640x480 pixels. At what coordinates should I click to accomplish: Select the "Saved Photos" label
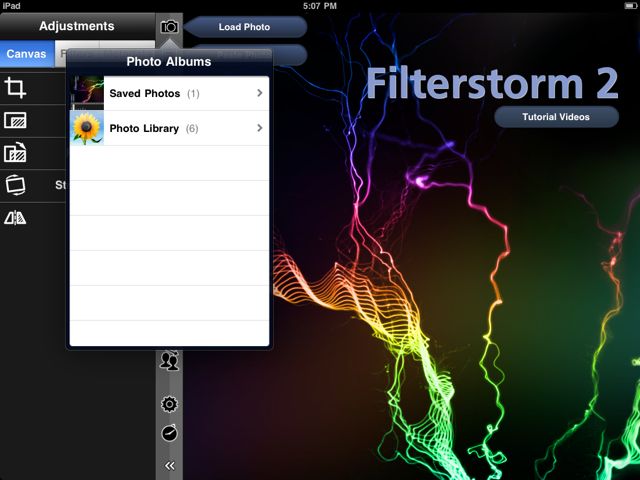(145, 93)
